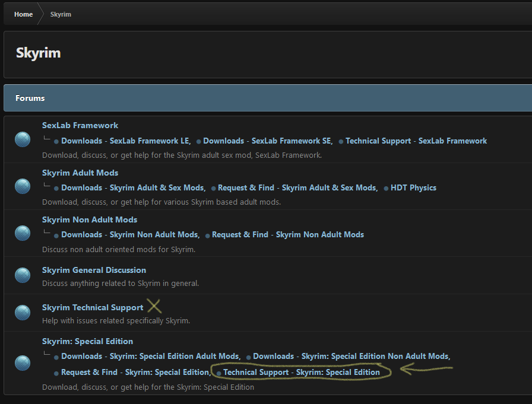Screen dimensions: 532x404
Task: Open the Skyrim Adult Mods forum
Action: (x=80, y=173)
